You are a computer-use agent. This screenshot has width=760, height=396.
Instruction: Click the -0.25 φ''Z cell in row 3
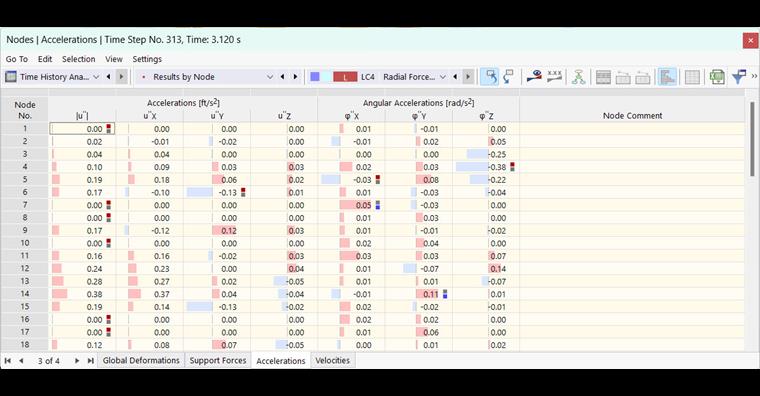486,155
